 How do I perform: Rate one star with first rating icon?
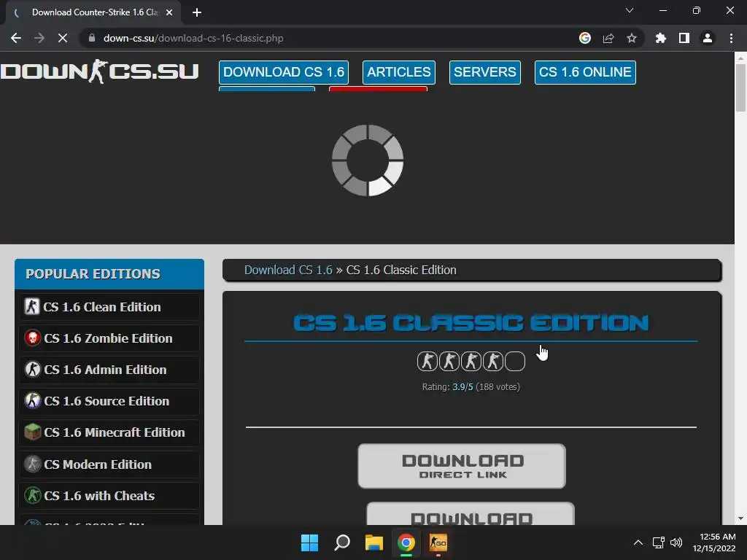(x=427, y=362)
